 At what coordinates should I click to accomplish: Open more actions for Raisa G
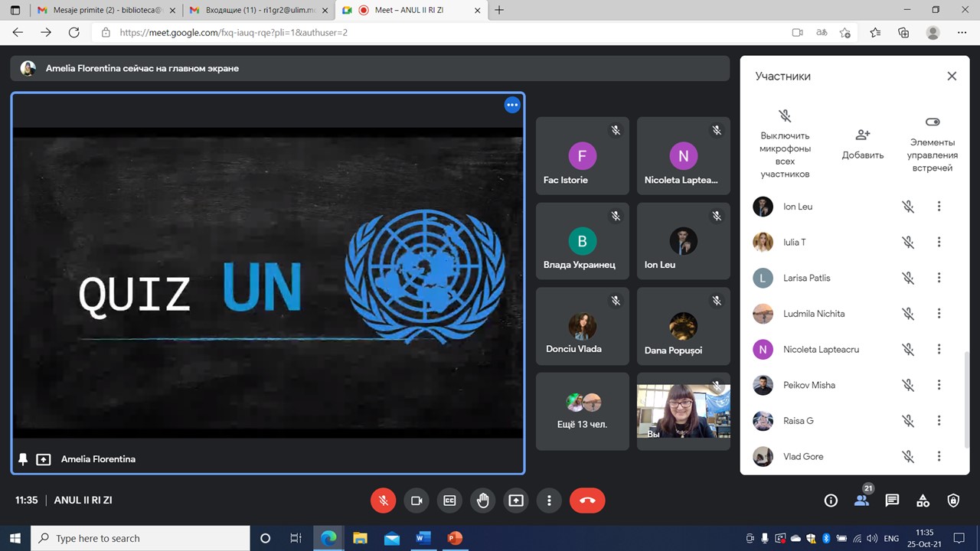(939, 421)
